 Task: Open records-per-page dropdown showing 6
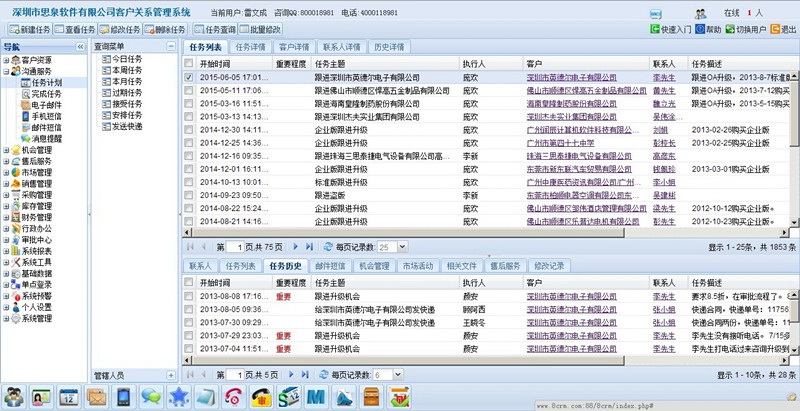click(x=398, y=375)
